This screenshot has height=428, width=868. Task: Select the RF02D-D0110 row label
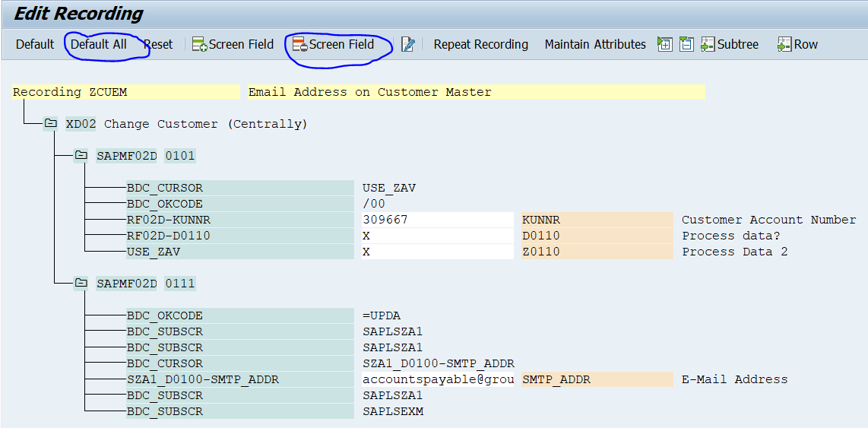point(239,236)
